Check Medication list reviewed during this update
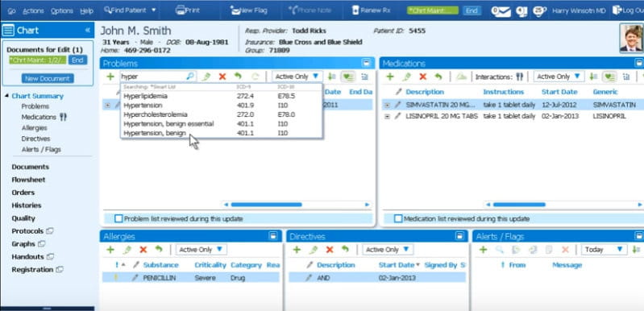 pos(398,218)
